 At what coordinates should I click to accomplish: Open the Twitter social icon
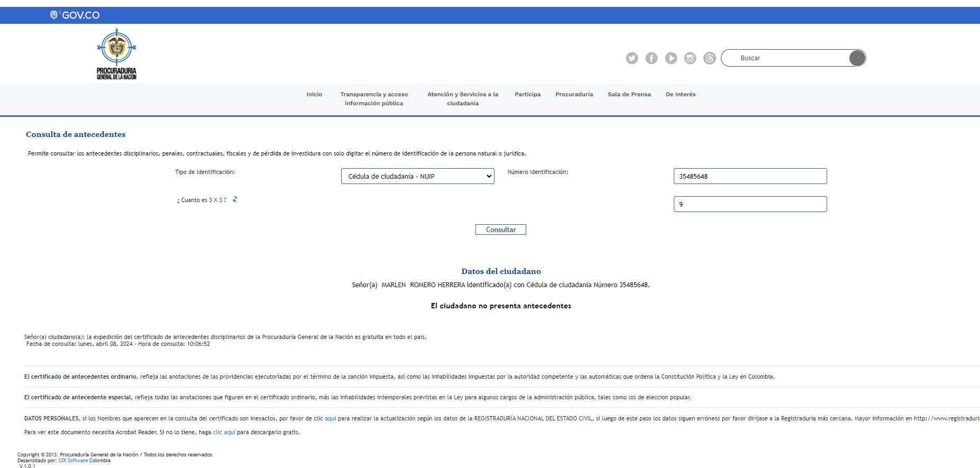pyautogui.click(x=631, y=58)
